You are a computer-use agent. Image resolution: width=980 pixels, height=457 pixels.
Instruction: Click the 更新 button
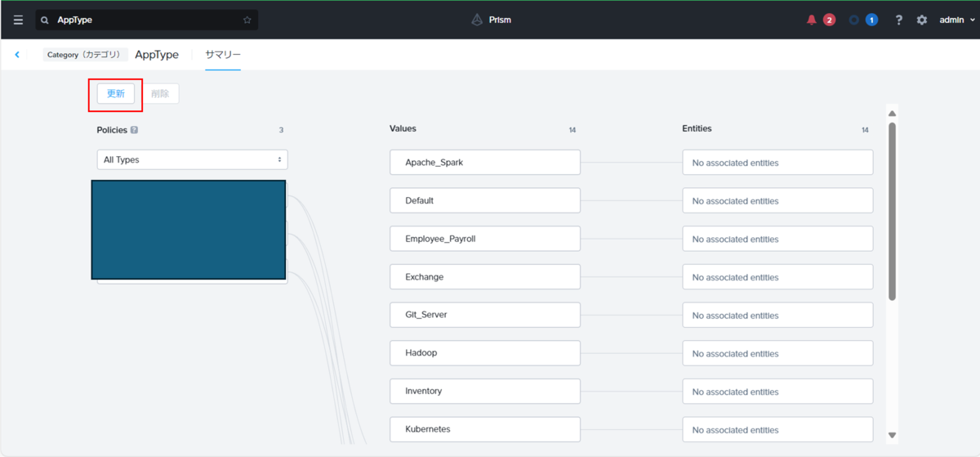pos(116,93)
